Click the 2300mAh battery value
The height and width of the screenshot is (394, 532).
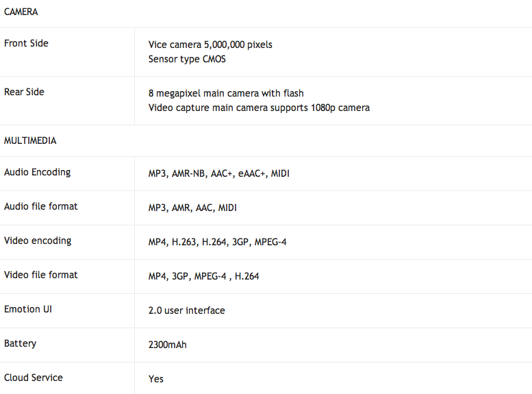pos(167,345)
